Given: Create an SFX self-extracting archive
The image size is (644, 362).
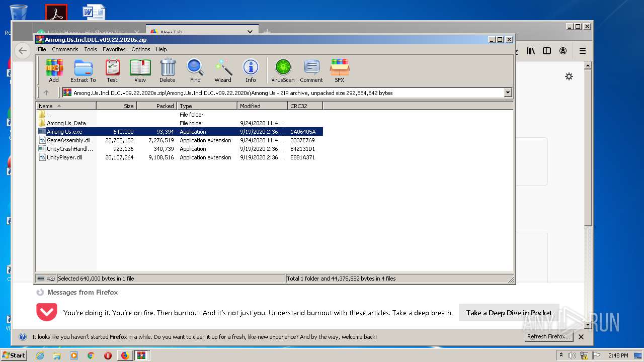Looking at the screenshot, I should click(x=340, y=71).
